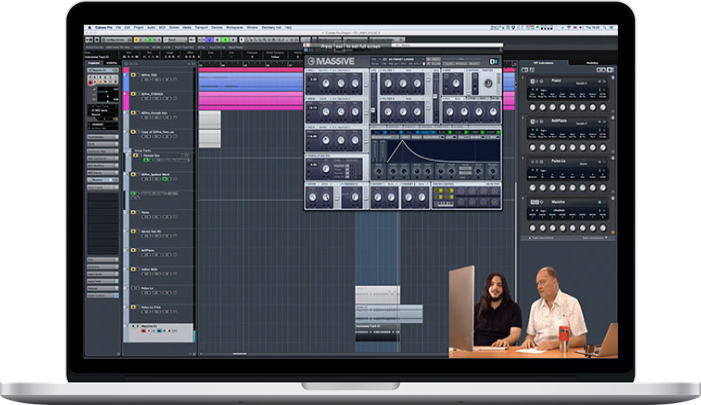Click the envelope curve display in Massive
The image size is (701, 405).
click(444, 151)
